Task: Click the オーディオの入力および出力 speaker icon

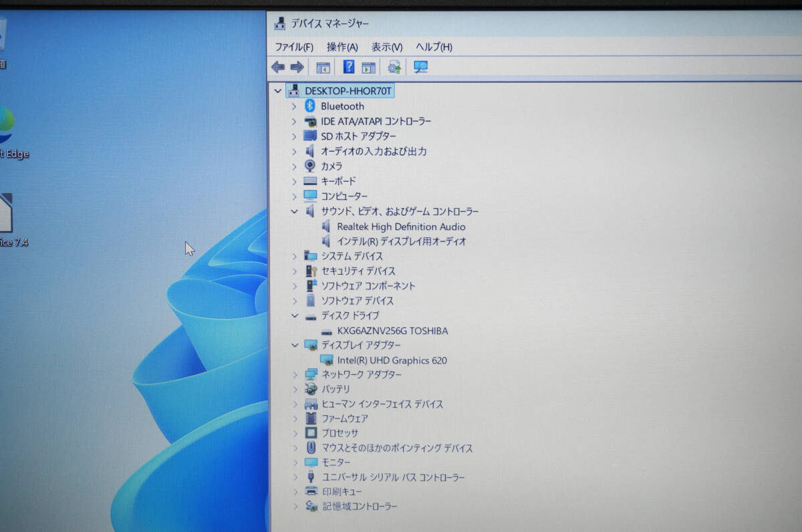Action: pos(309,151)
